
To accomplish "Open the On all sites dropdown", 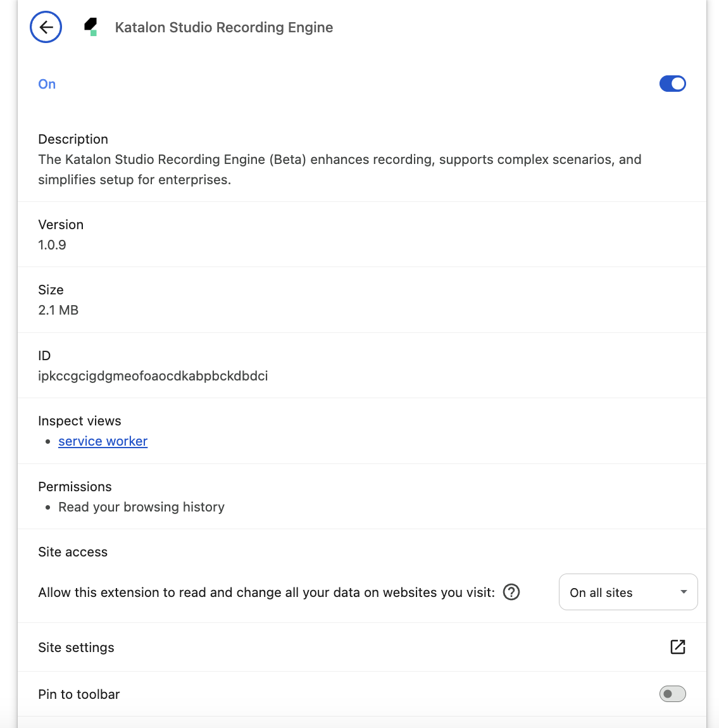I will point(628,592).
